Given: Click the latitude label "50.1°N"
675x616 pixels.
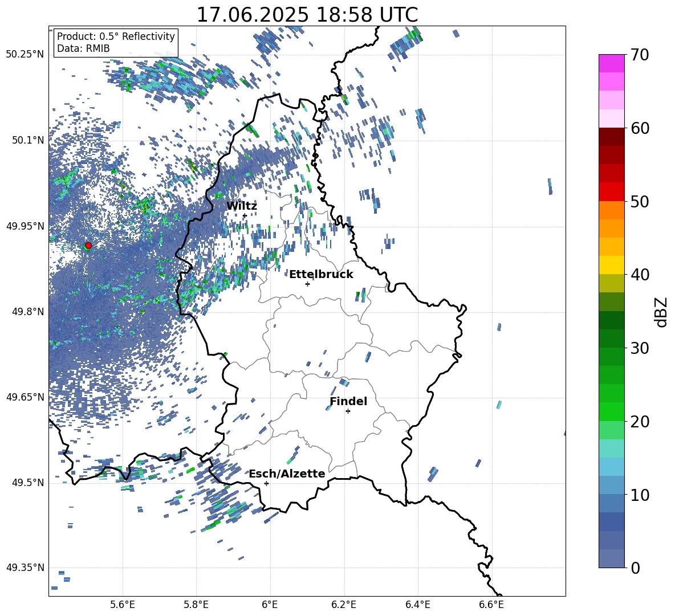Looking at the screenshot, I should click(27, 140).
